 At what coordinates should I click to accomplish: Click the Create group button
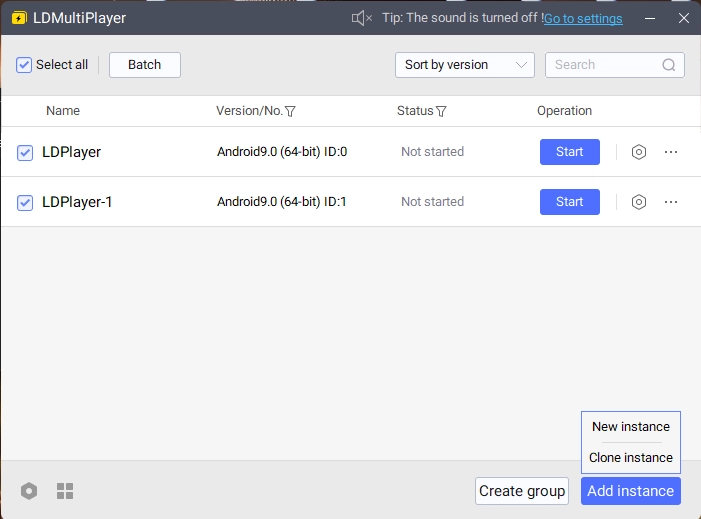522,491
